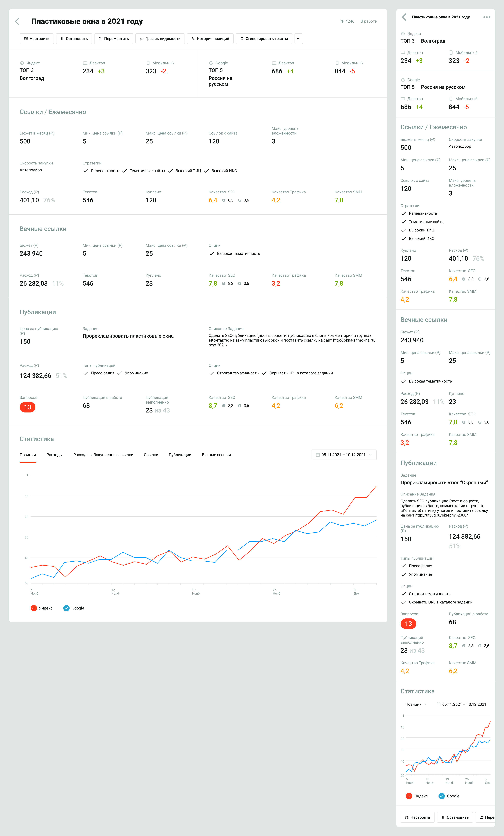Toggle Высокий ИКС strategy in mobile panel
Image resolution: width=504 pixels, height=836 pixels.
pos(404,239)
